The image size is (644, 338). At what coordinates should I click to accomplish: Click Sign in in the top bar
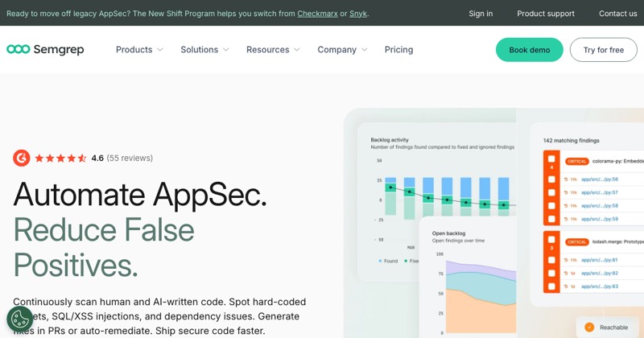[x=481, y=14]
